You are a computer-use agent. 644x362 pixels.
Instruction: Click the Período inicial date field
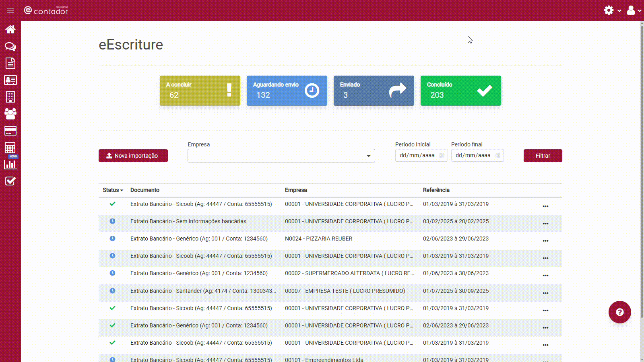(421, 156)
